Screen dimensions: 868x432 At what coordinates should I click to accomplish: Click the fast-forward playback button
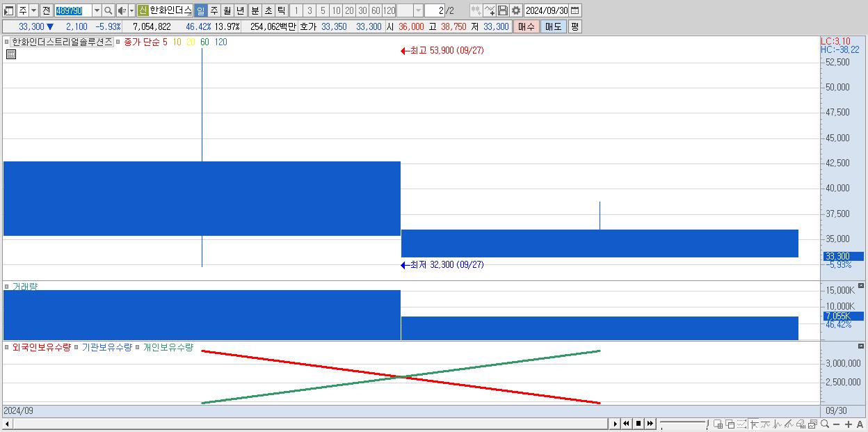click(x=650, y=424)
